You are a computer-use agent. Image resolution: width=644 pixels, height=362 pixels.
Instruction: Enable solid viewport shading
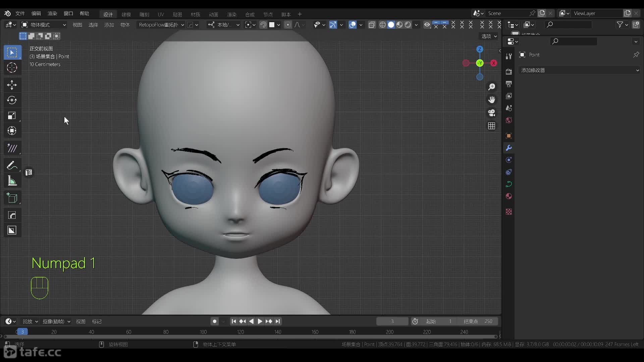point(391,25)
